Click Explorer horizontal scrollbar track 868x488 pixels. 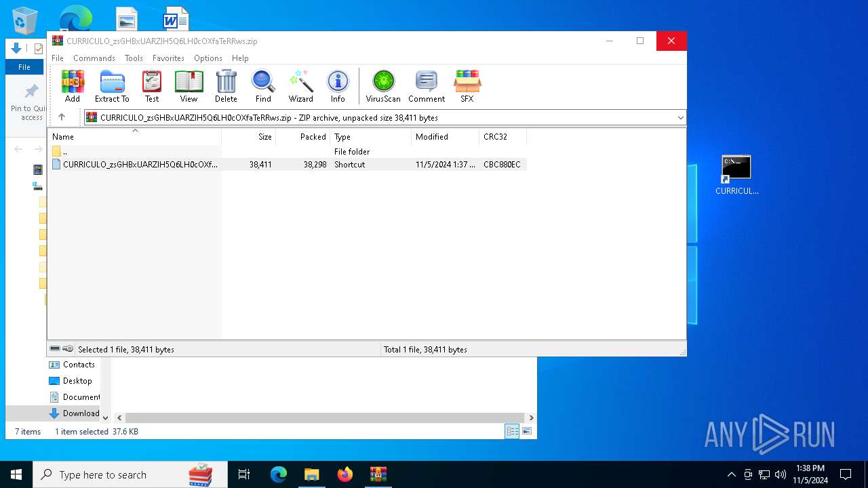tap(325, 418)
